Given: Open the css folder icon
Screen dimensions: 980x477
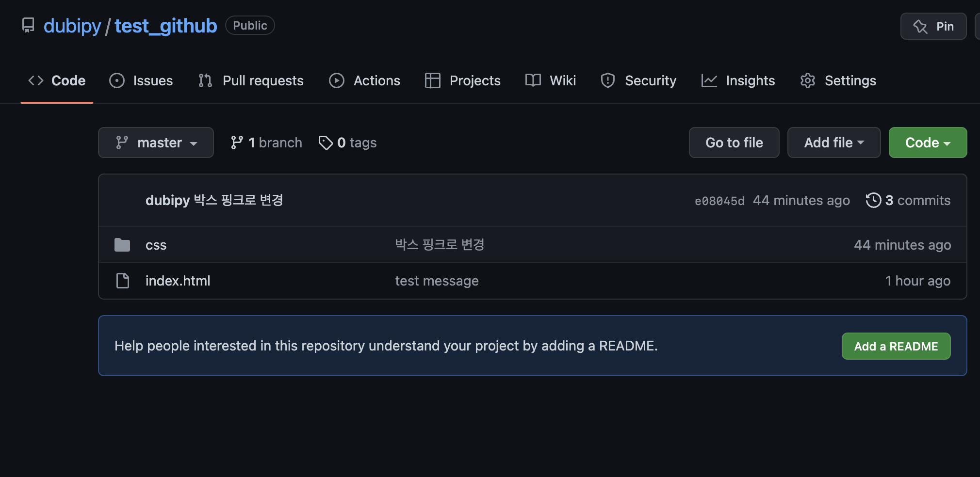Looking at the screenshot, I should 122,245.
